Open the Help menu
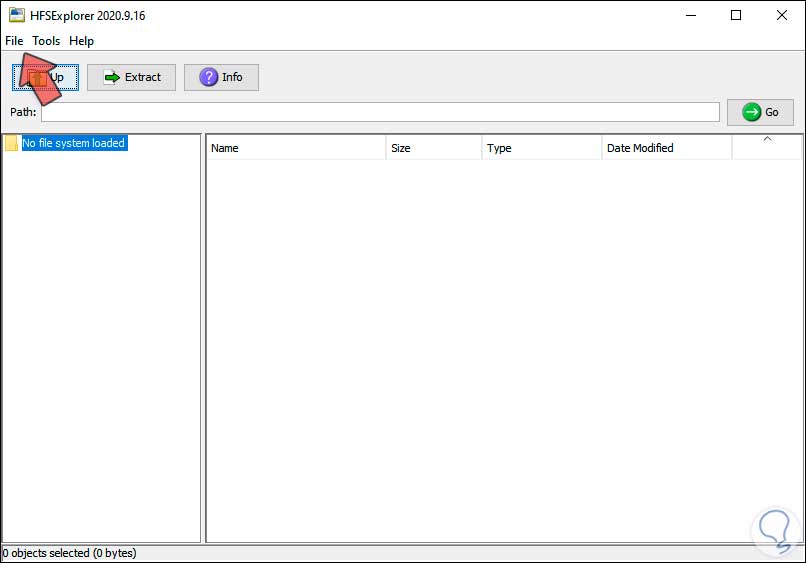Screen dimensions: 806x563 81,41
